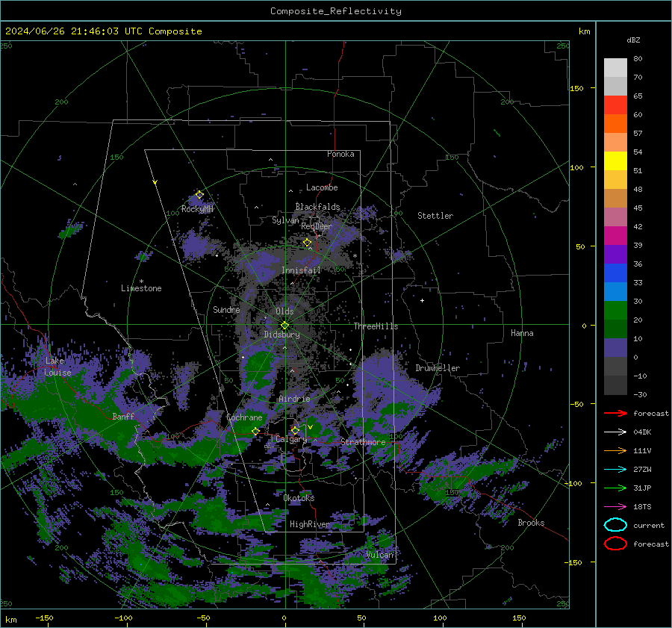
Task: Click the yellow diamond marker near RedDeer
Action: coord(307,243)
